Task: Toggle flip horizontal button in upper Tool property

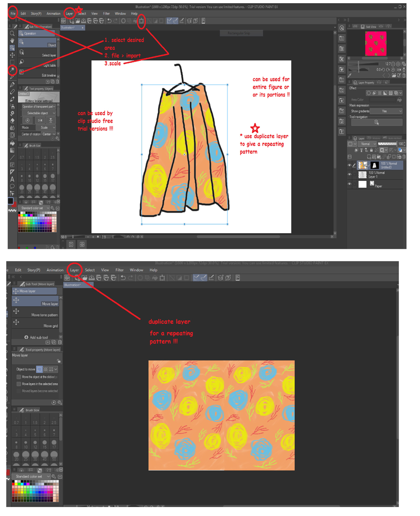Action: point(39,121)
